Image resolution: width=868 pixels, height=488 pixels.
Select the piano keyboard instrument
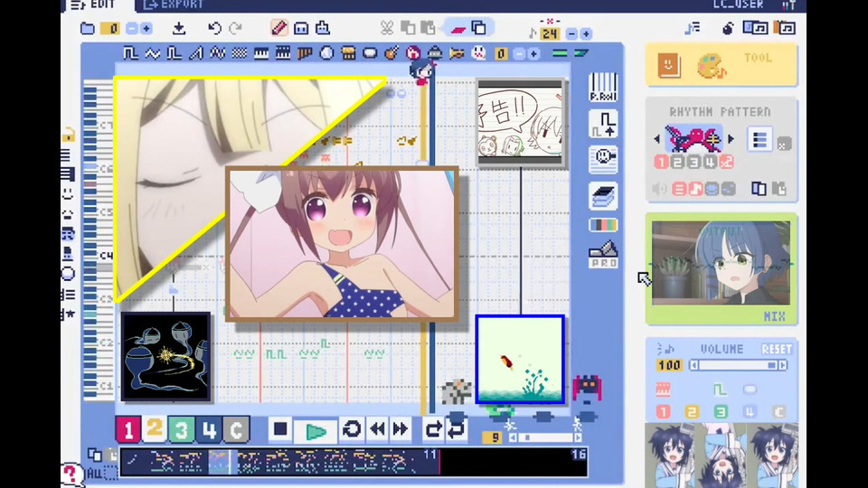tap(260, 53)
